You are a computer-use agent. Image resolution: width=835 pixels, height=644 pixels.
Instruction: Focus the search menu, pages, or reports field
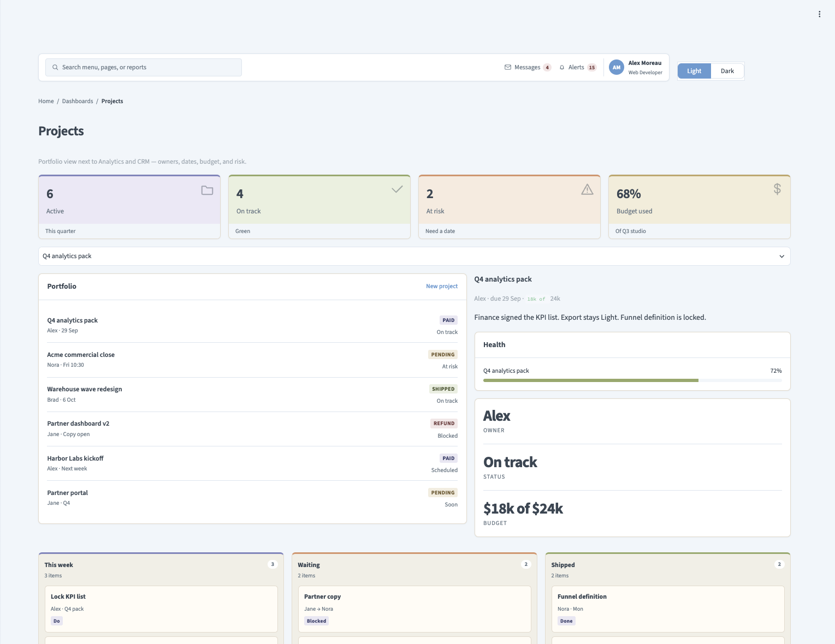(144, 68)
